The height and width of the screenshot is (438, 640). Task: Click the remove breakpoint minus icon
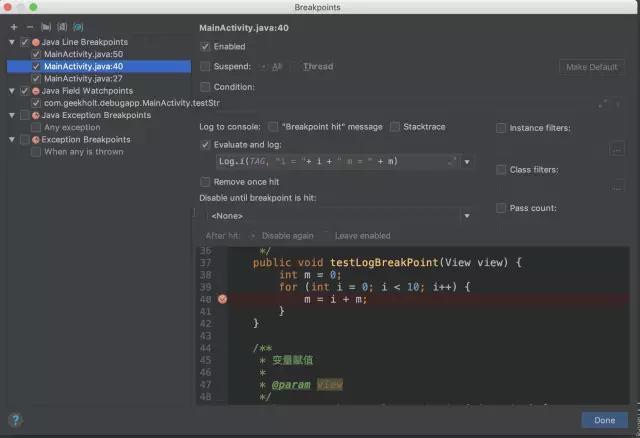point(30,27)
